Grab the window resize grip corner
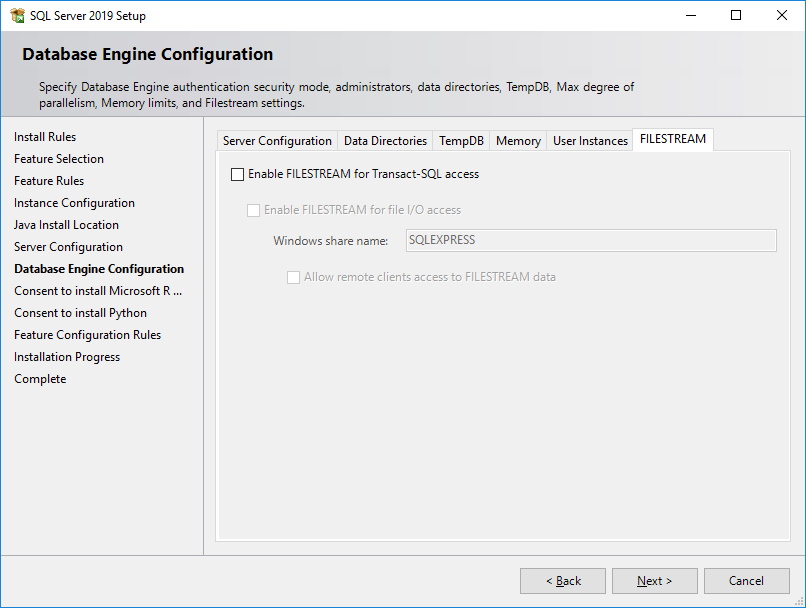Screen dimensions: 806x608 coord(799,601)
